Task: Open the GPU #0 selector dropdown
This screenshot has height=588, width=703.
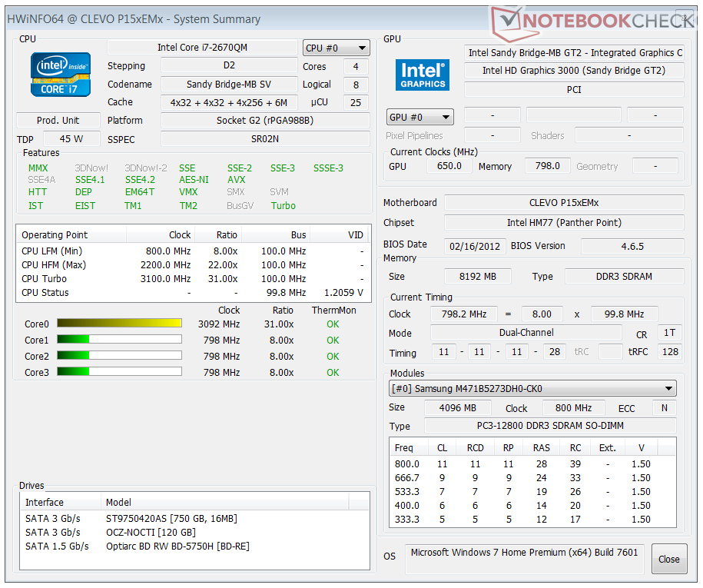Action: pos(419,117)
